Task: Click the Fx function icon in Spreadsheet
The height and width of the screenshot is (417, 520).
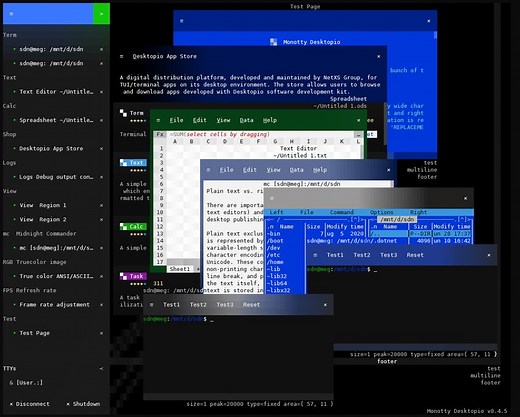Action: [x=160, y=134]
